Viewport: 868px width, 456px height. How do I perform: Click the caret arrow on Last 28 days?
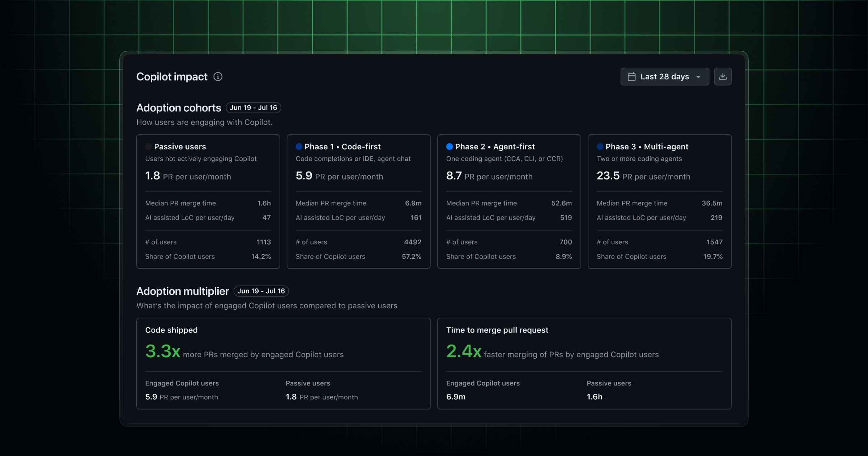(698, 77)
